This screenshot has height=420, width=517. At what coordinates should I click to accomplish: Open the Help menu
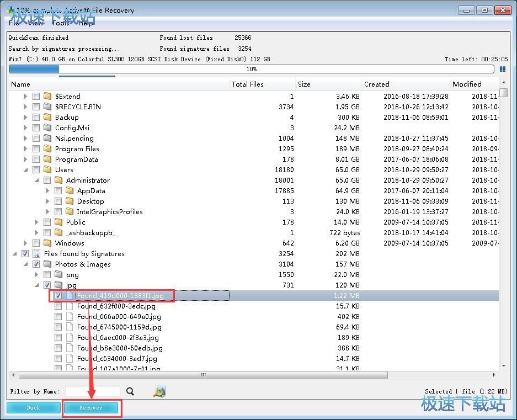coord(86,23)
